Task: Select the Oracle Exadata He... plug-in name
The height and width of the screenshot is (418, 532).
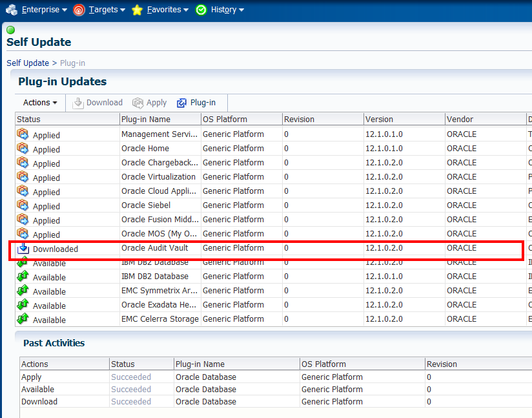Action: tap(159, 305)
